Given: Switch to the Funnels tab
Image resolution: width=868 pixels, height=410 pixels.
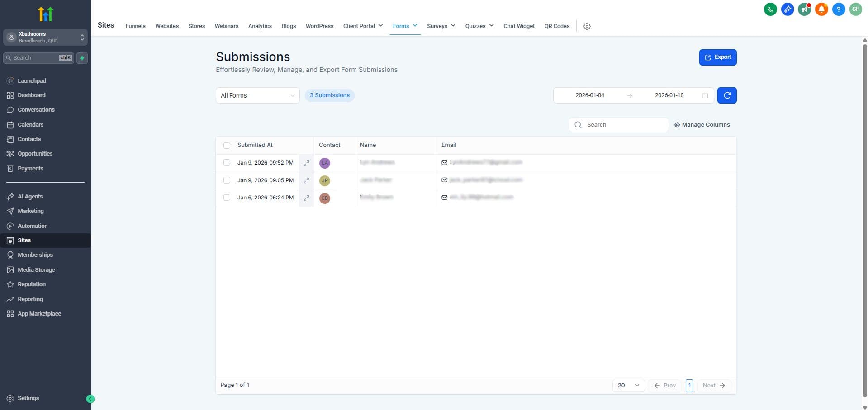Looking at the screenshot, I should tap(135, 26).
